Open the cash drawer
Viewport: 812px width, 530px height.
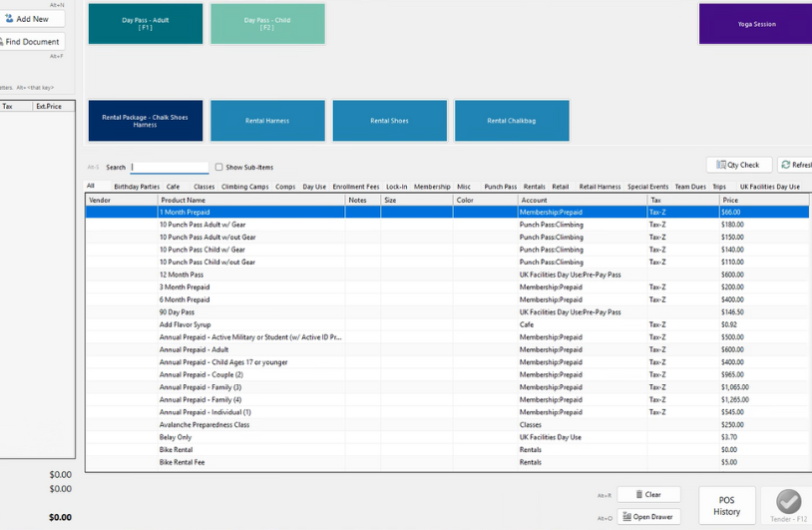click(647, 517)
